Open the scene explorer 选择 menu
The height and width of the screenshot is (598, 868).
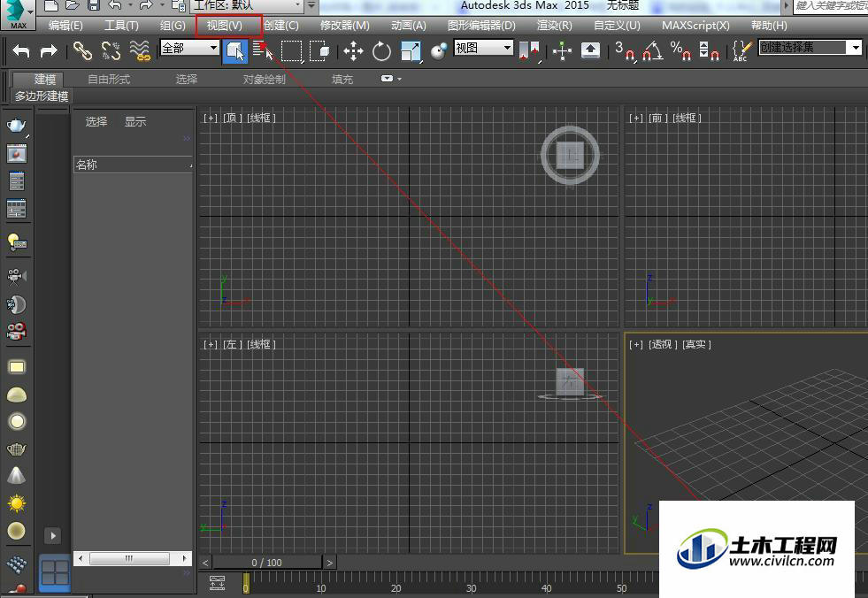tap(96, 121)
